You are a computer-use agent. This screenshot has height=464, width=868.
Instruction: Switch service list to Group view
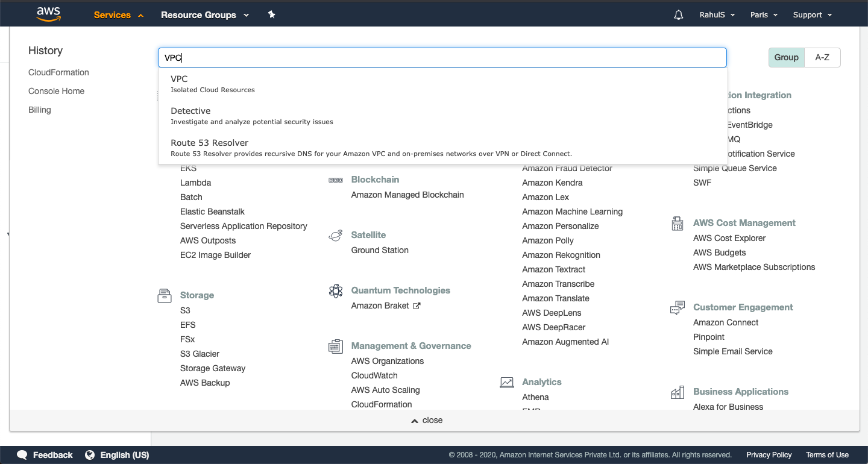(786, 57)
